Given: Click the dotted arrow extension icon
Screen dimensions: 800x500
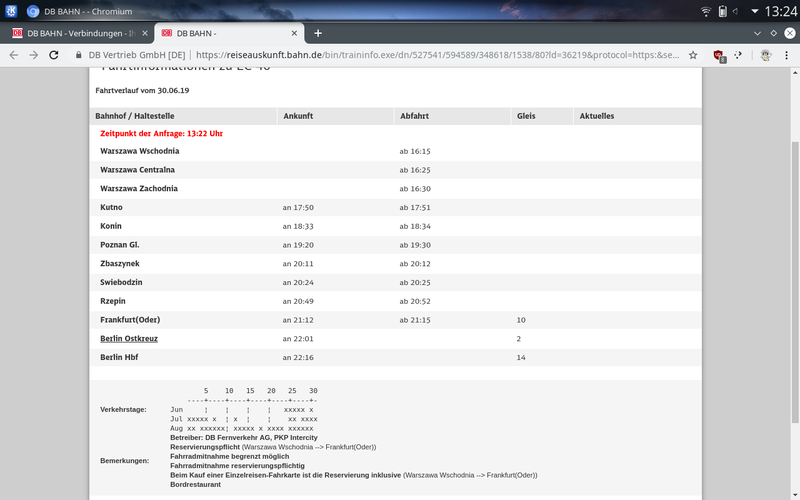Looking at the screenshot, I should click(738, 55).
